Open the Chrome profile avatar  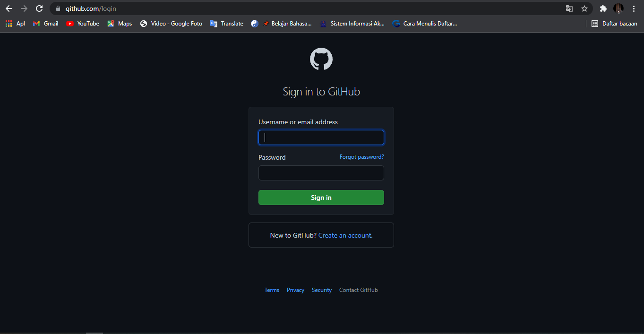tap(618, 9)
